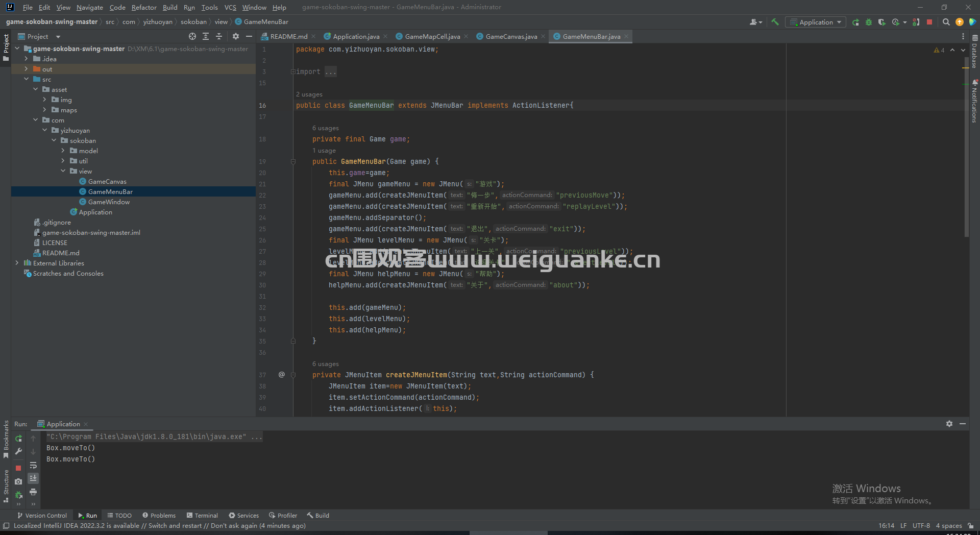Toggle scroll to end in Run console
The width and height of the screenshot is (980, 535).
click(x=33, y=478)
